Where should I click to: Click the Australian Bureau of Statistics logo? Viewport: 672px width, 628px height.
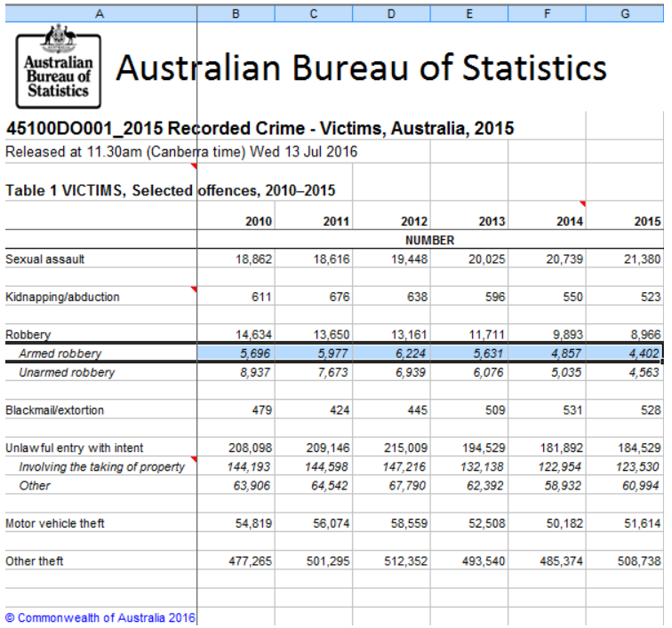[x=59, y=67]
